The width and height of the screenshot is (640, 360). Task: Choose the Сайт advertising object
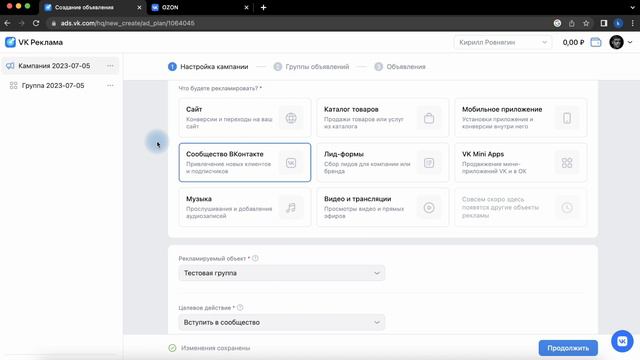coord(245,118)
